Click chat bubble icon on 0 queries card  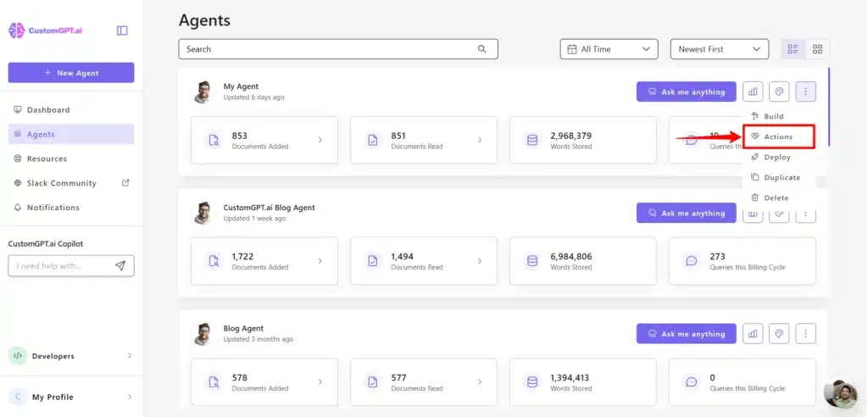[x=692, y=382]
